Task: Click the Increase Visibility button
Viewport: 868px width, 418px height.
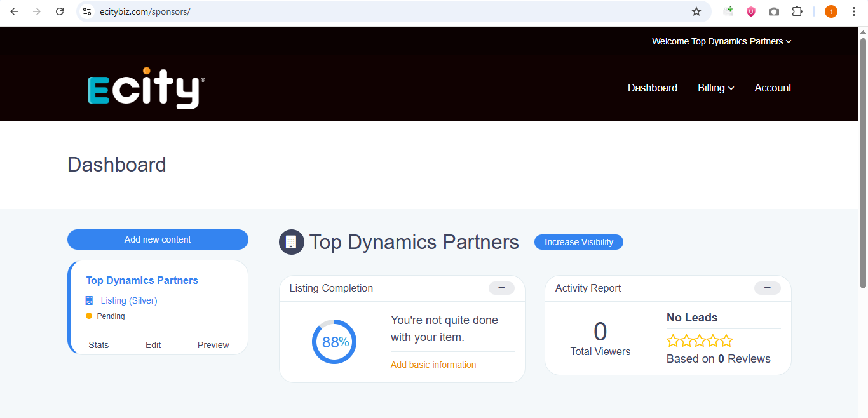Action: point(579,242)
